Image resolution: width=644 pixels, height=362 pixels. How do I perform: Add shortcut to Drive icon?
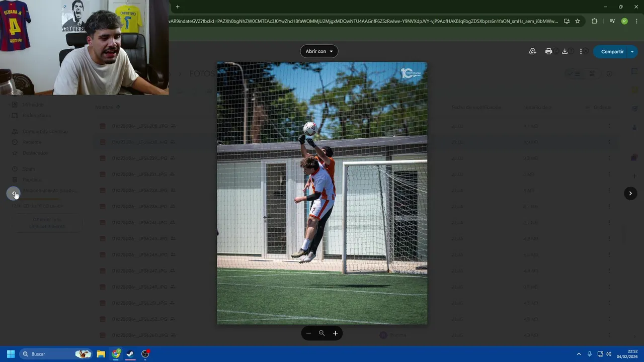[x=532, y=51]
